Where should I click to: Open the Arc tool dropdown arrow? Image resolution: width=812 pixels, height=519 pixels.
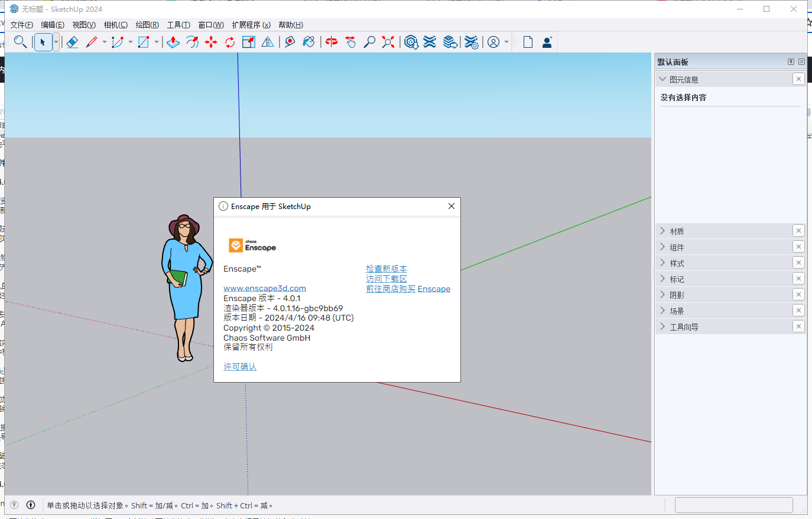(131, 42)
